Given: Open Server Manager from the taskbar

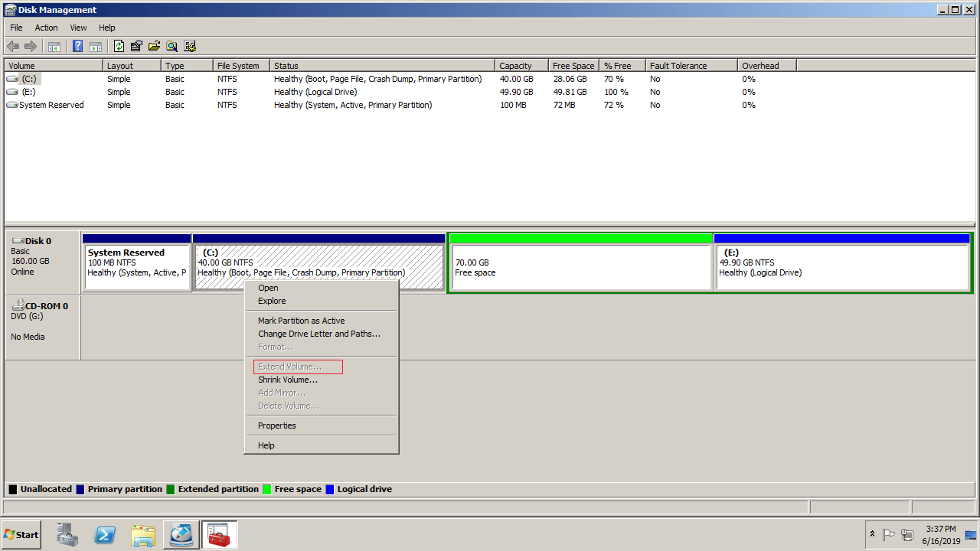Looking at the screenshot, I should click(x=67, y=535).
